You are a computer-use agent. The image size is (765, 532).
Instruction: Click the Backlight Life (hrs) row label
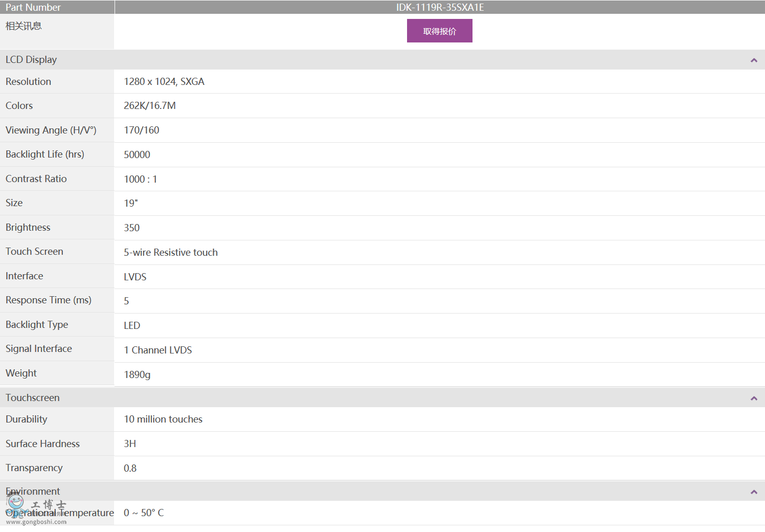[45, 154]
